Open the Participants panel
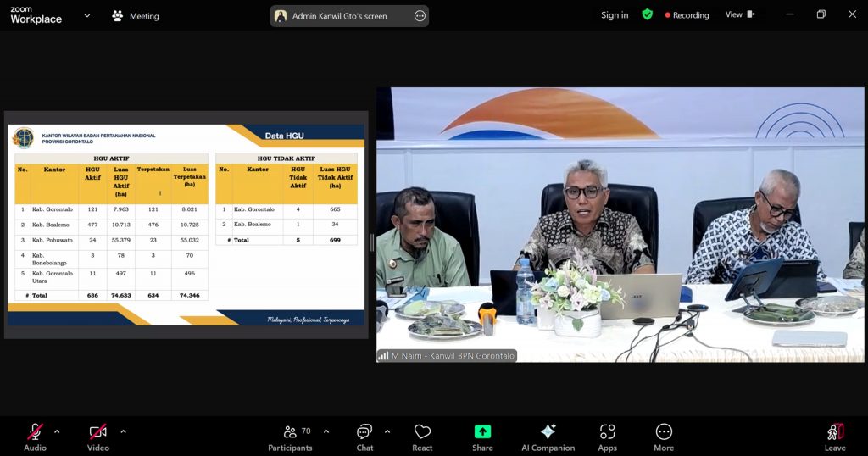 (290, 437)
